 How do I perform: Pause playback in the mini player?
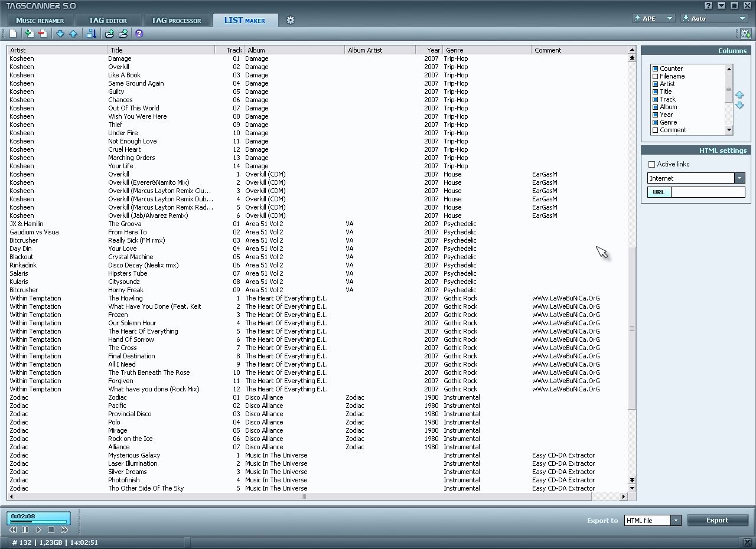coord(25,530)
